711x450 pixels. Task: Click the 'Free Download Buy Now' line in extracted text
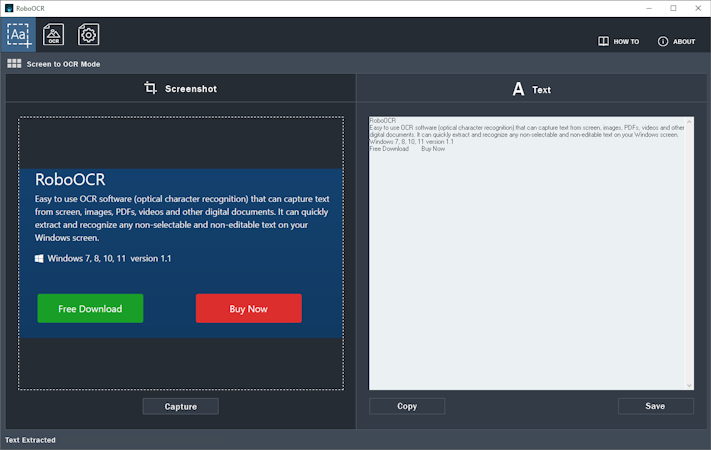(407, 149)
